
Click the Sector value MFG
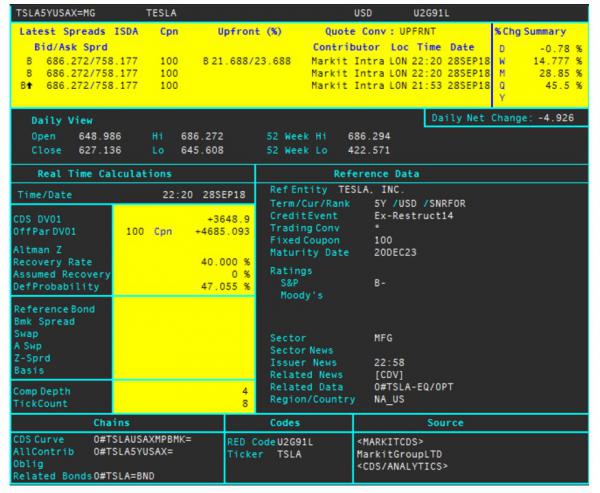[383, 338]
